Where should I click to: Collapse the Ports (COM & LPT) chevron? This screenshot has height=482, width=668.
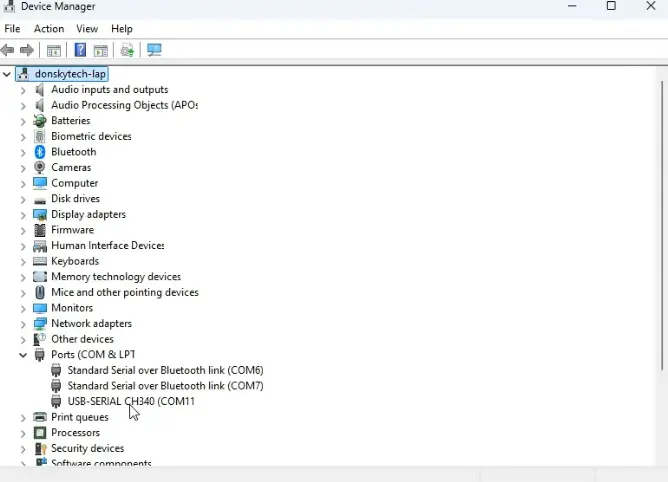click(x=23, y=355)
